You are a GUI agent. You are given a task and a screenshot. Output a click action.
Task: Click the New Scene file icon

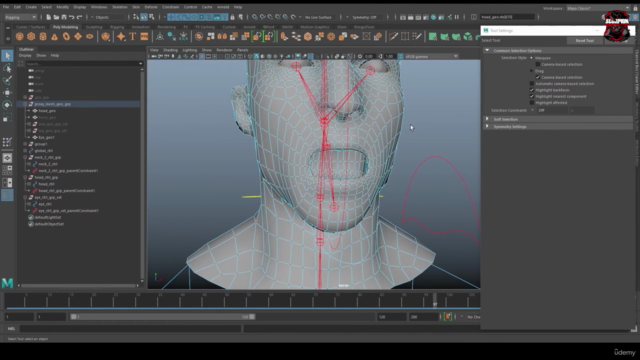tap(48, 17)
